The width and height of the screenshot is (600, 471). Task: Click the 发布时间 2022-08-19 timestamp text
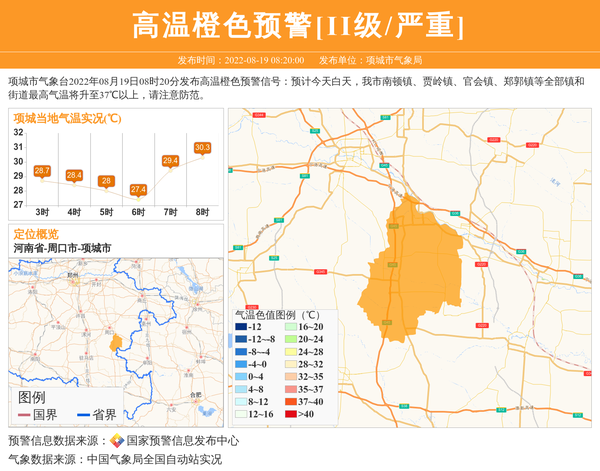click(x=240, y=60)
